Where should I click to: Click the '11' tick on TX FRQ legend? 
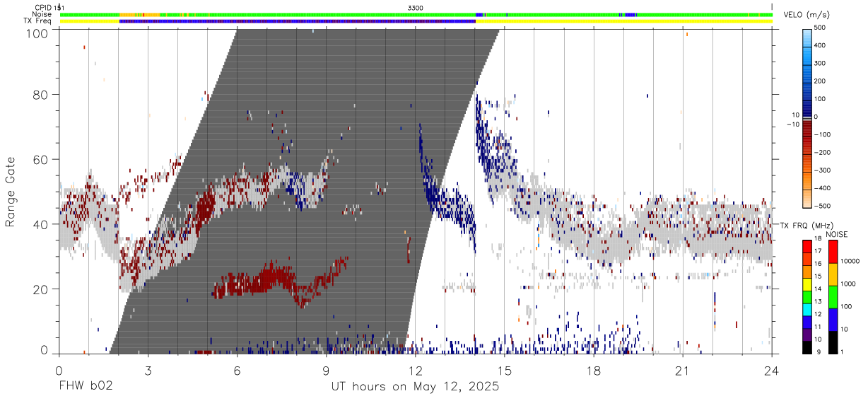point(819,327)
